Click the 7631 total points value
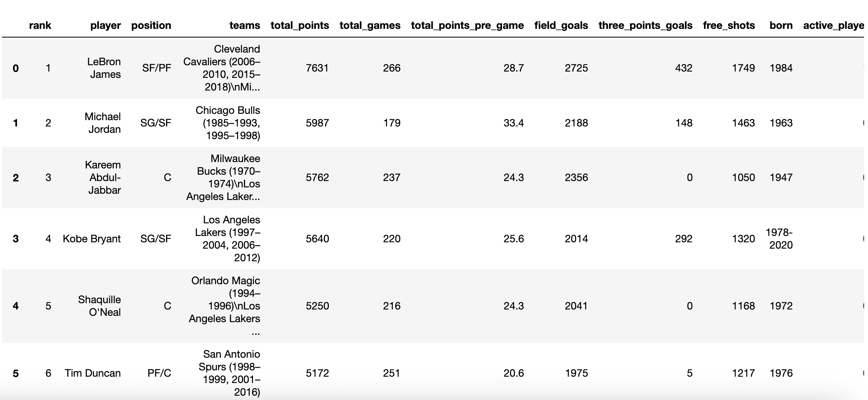The image size is (868, 400). point(317,68)
